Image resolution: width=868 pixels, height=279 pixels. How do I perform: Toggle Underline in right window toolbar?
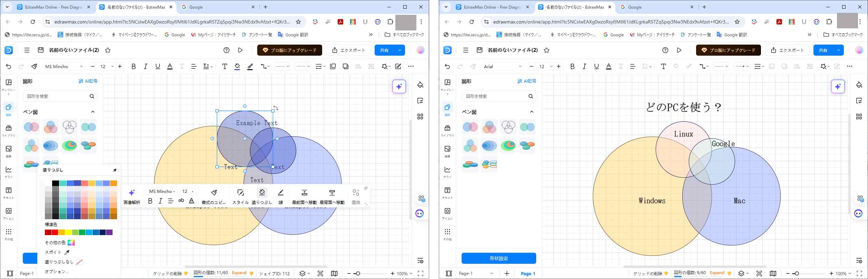pos(597,66)
